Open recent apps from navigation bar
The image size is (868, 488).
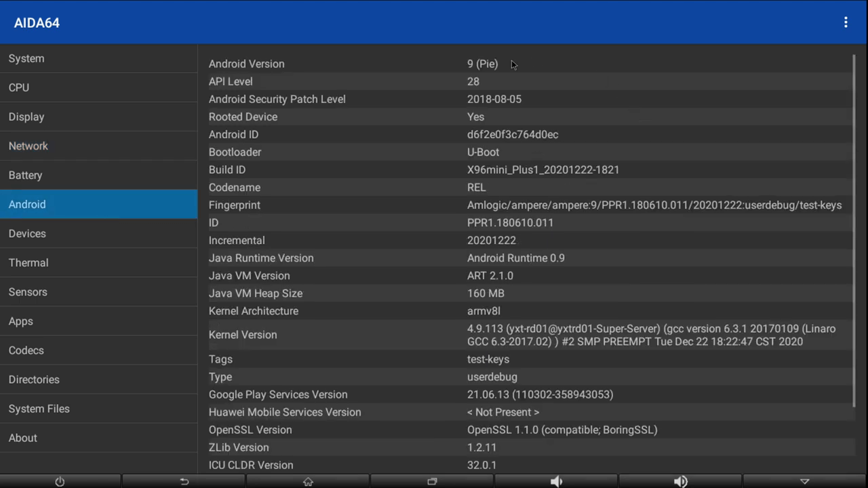[432, 481]
